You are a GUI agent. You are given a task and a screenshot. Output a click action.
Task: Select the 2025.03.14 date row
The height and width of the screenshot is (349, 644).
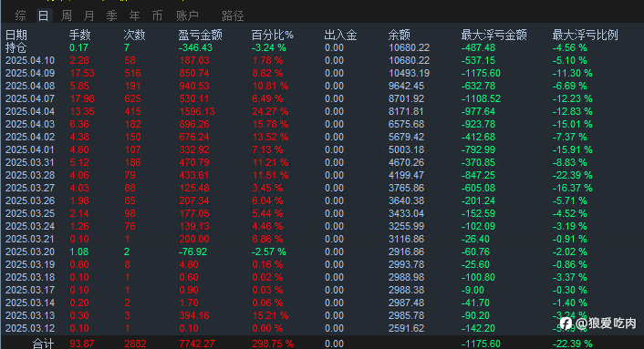[x=30, y=303]
